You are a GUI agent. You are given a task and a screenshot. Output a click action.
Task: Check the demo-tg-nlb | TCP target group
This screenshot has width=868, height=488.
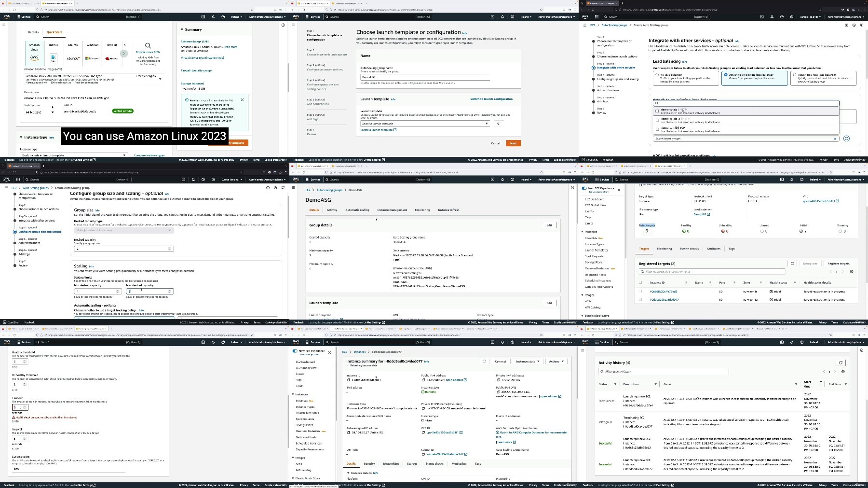pyautogui.click(x=657, y=129)
